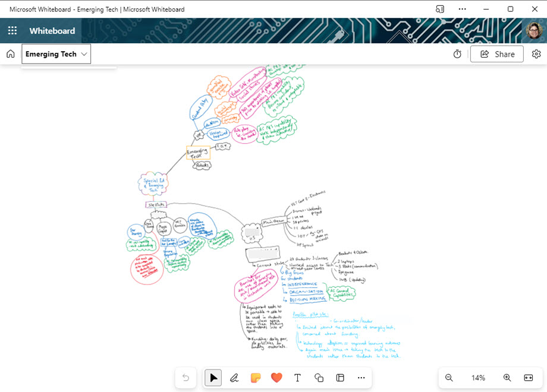Maximize the Whiteboard window

point(510,9)
